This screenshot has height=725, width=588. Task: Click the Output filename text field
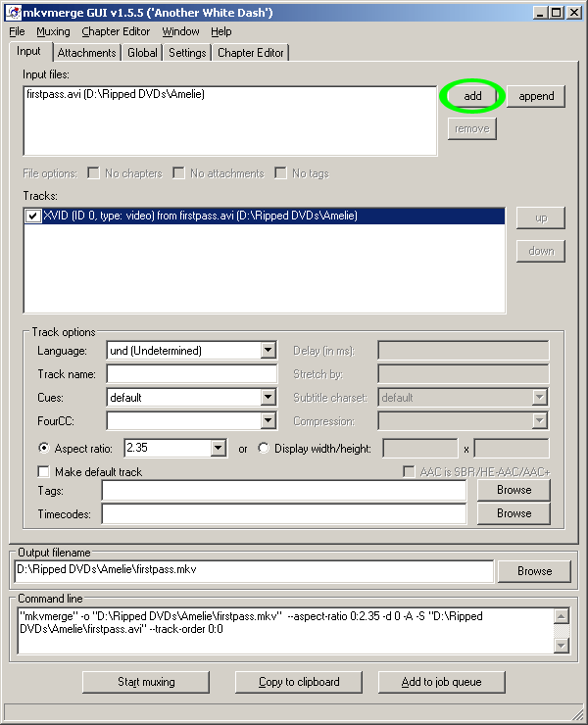pyautogui.click(x=254, y=570)
